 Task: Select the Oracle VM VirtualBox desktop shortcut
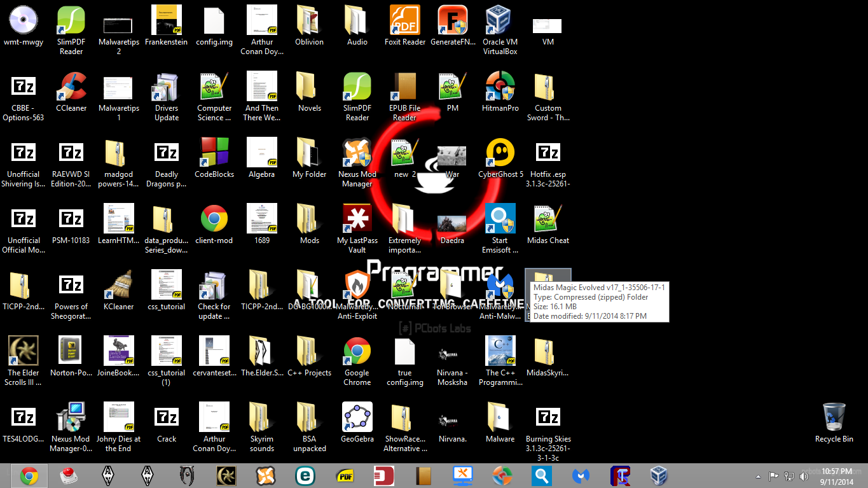[500, 29]
